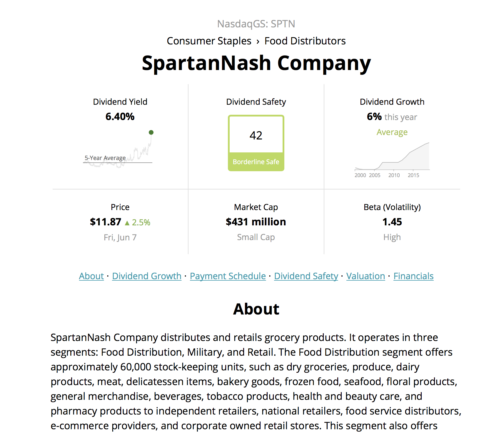Go to the Dividend Safety anchor link
Viewport: 504px width, 436px height.
pyautogui.click(x=306, y=276)
